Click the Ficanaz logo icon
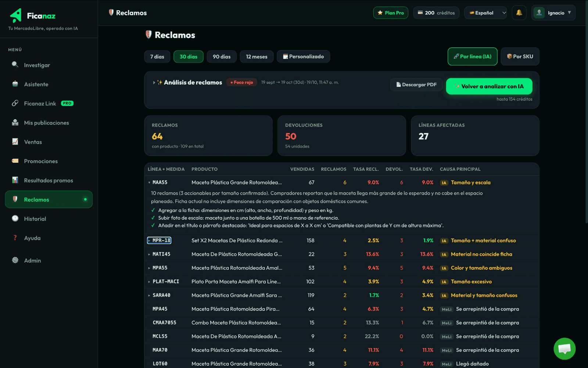588x368 pixels. (x=16, y=15)
